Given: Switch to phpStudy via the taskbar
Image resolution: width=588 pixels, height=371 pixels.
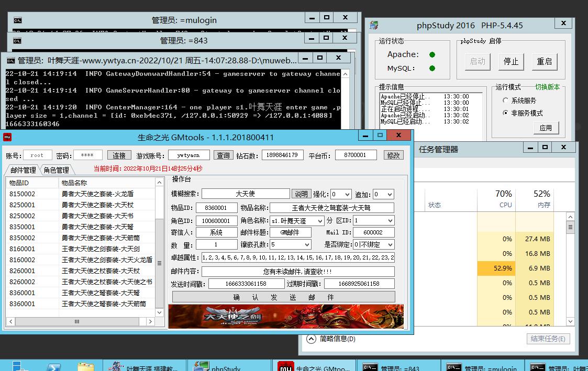Looking at the screenshot, I should (229, 365).
